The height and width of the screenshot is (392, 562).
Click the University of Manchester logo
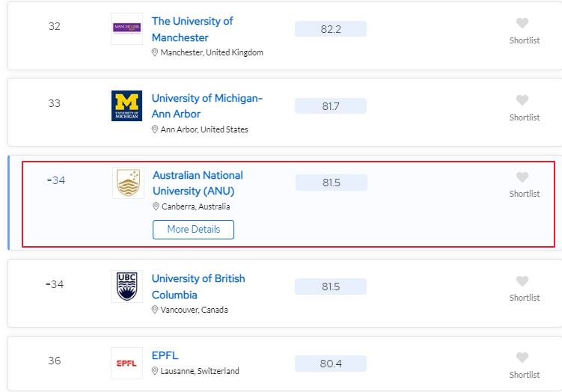click(x=126, y=28)
